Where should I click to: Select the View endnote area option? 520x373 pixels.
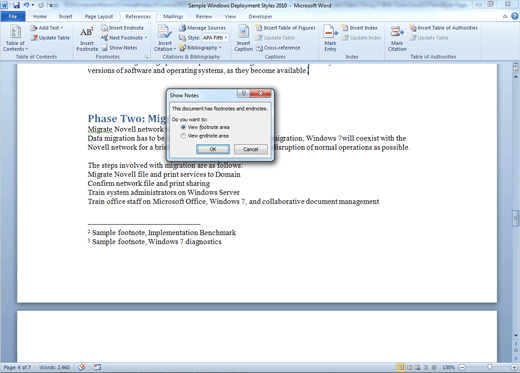point(205,136)
